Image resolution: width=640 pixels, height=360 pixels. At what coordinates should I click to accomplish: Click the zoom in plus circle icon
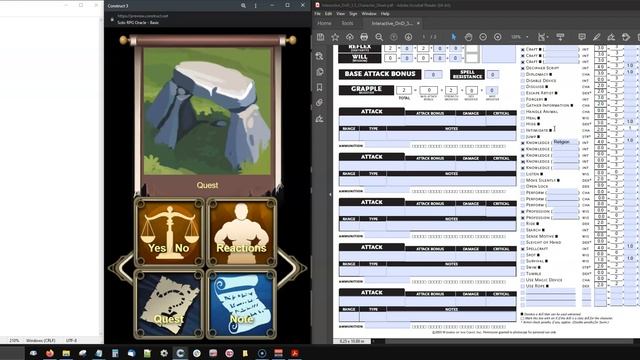[x=498, y=37]
